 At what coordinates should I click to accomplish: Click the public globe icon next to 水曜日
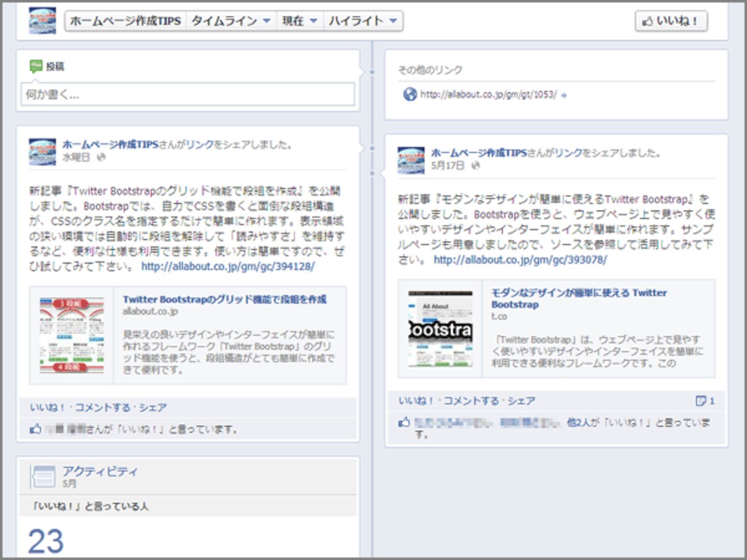pyautogui.click(x=101, y=157)
